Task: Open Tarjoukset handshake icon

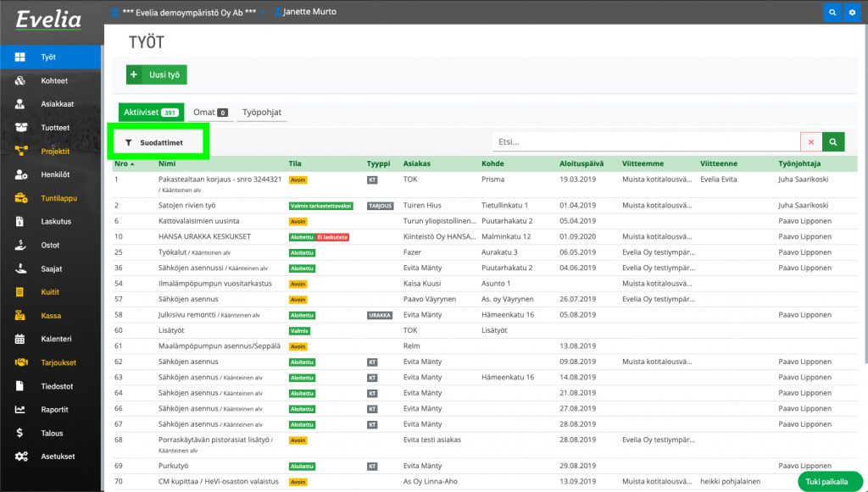Action: point(21,362)
